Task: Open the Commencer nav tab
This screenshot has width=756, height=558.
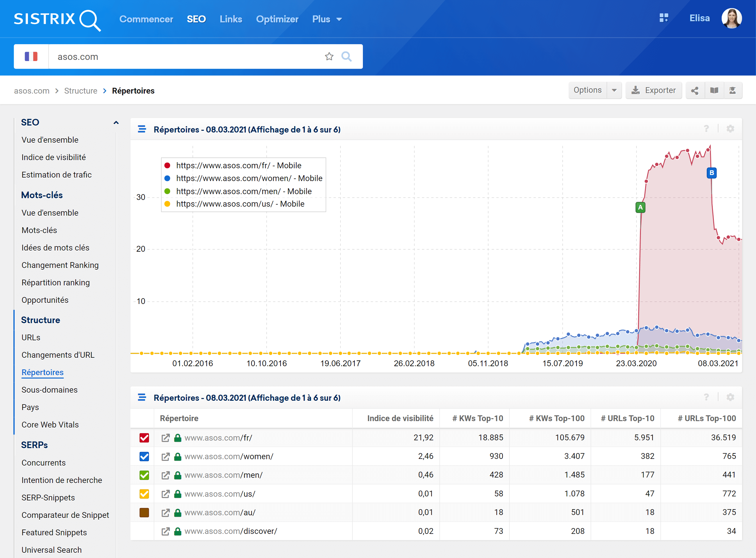Action: click(146, 19)
